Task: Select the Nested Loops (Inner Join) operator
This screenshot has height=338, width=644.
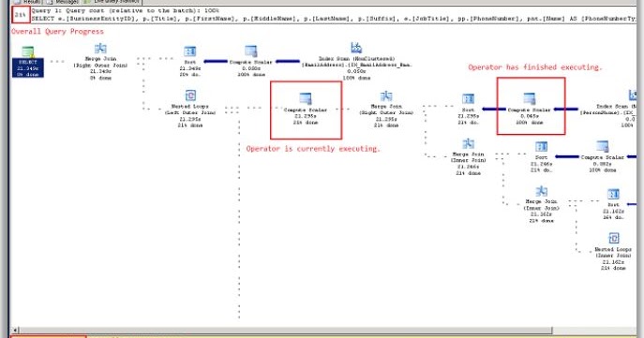Action: tap(613, 252)
